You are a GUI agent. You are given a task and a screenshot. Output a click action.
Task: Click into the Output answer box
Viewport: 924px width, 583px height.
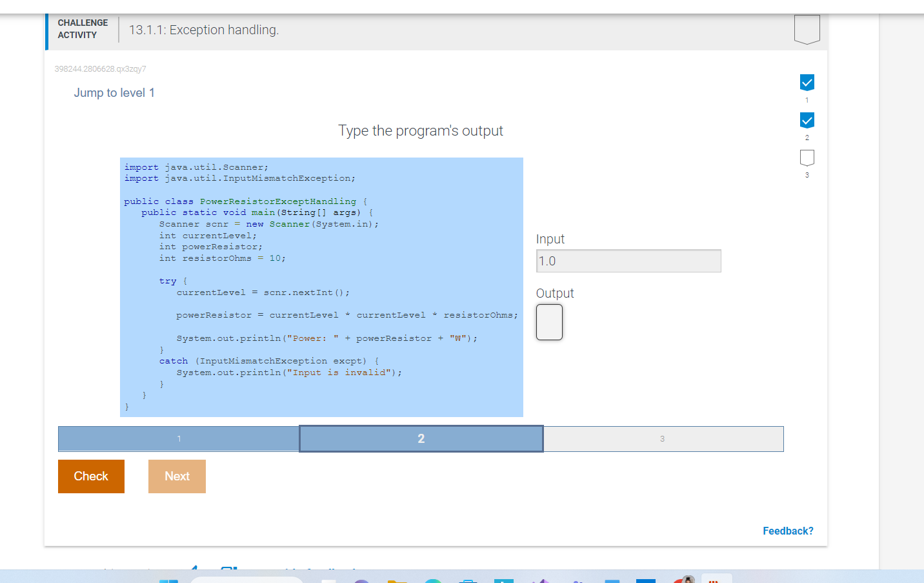pos(549,322)
